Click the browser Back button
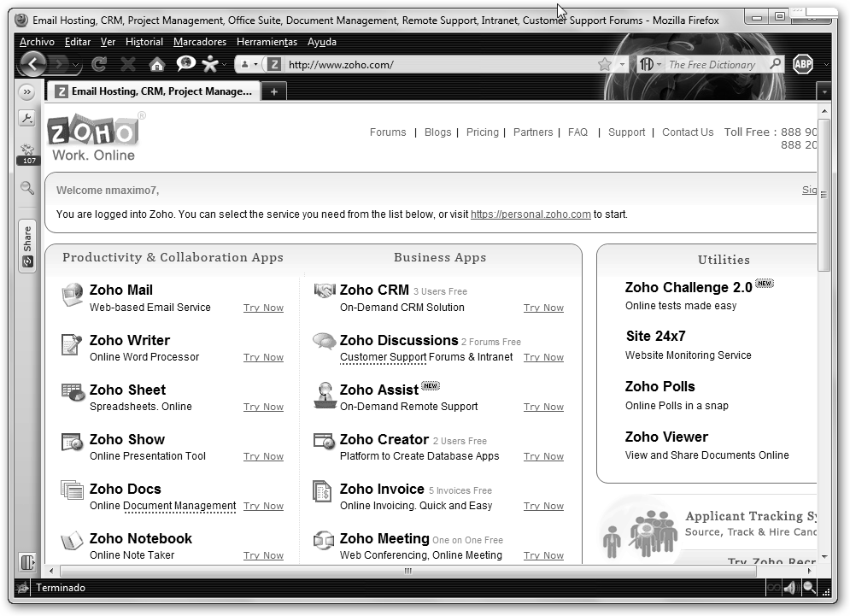This screenshot has height=616, width=850. (x=32, y=64)
